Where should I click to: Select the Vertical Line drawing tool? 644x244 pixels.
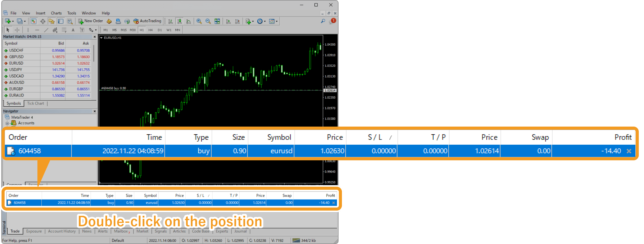point(28,30)
